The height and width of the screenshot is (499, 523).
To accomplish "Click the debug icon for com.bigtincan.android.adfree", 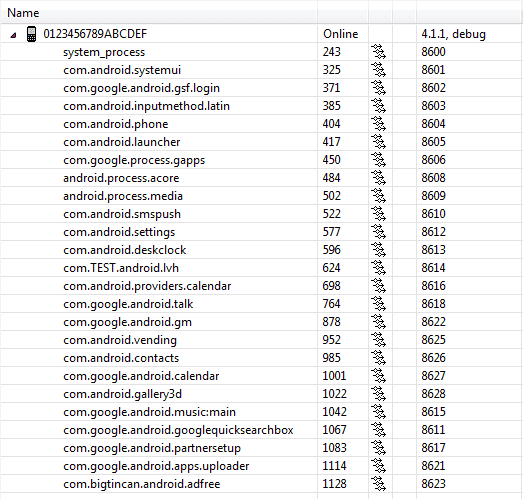I will click(379, 484).
